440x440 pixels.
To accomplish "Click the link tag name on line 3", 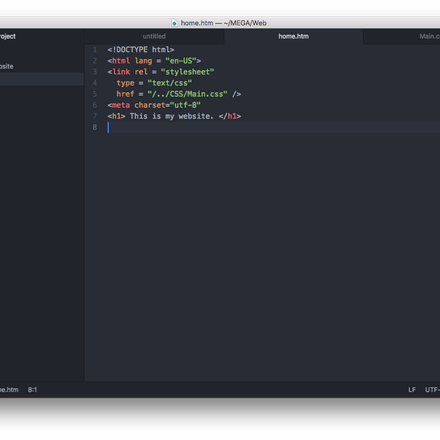I will 121,72.
